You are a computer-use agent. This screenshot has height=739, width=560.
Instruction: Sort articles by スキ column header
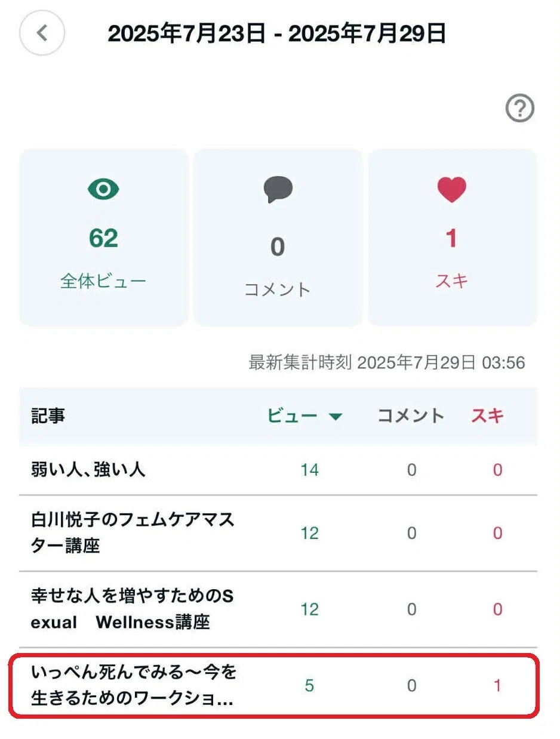487,416
